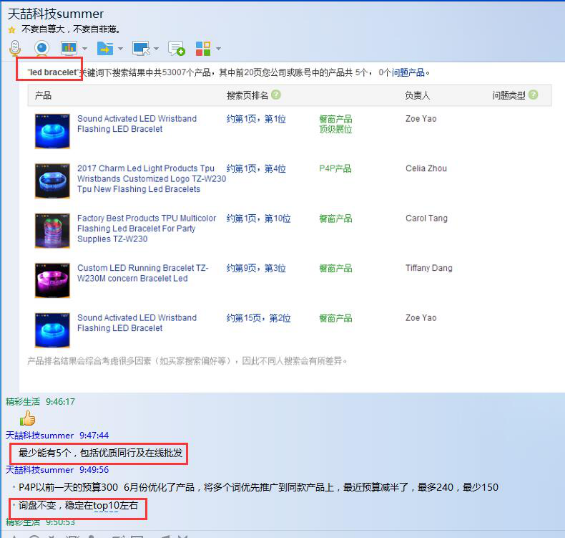This screenshot has width=566, height=538.
Task: Expand the dropdown arrow beside presentation icon
Action: coord(84,48)
